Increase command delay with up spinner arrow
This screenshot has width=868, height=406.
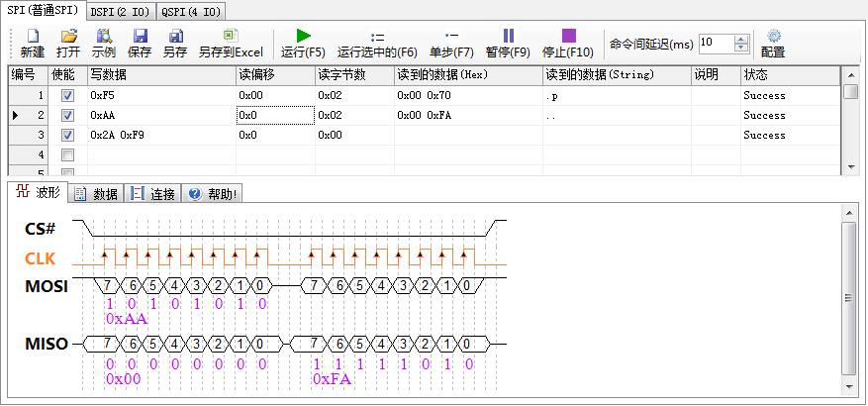[741, 40]
